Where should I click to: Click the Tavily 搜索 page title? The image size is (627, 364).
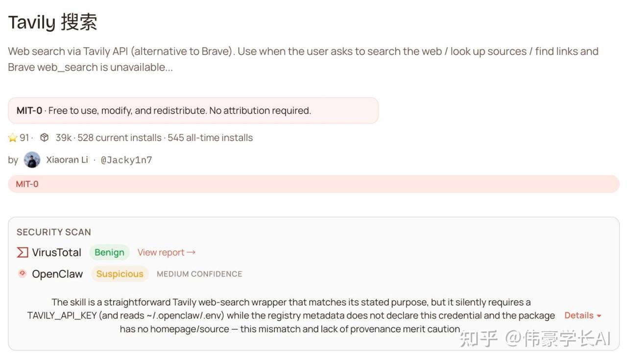(x=52, y=22)
